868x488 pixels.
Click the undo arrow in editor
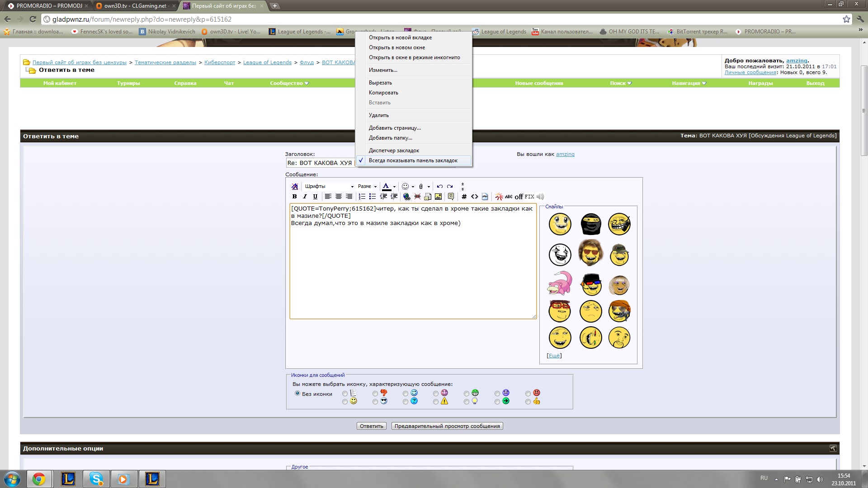tap(439, 186)
